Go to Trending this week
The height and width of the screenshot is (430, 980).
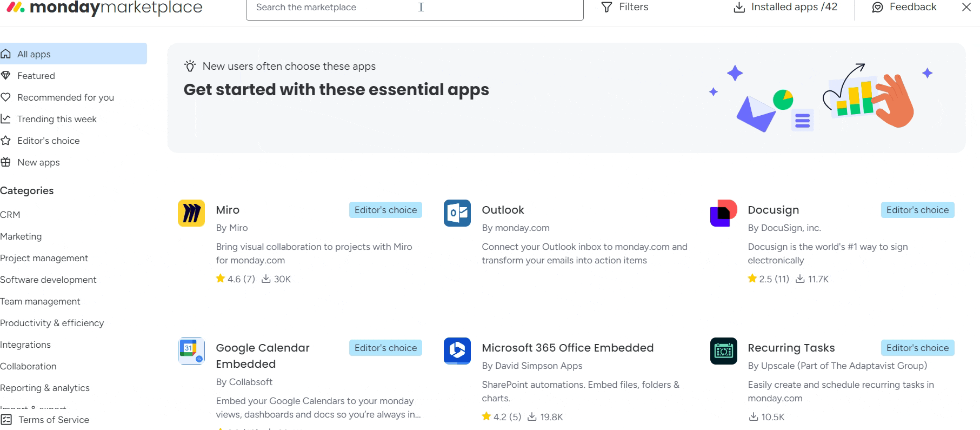coord(57,119)
